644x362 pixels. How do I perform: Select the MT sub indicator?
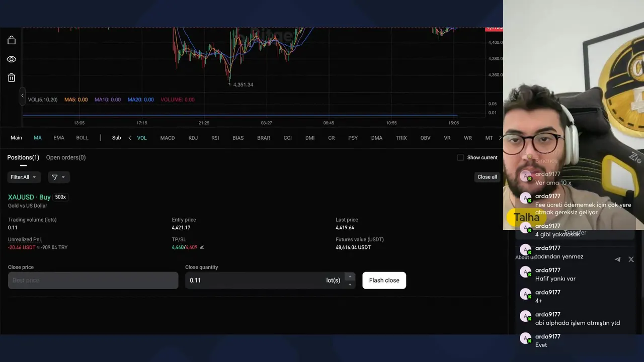pos(489,138)
